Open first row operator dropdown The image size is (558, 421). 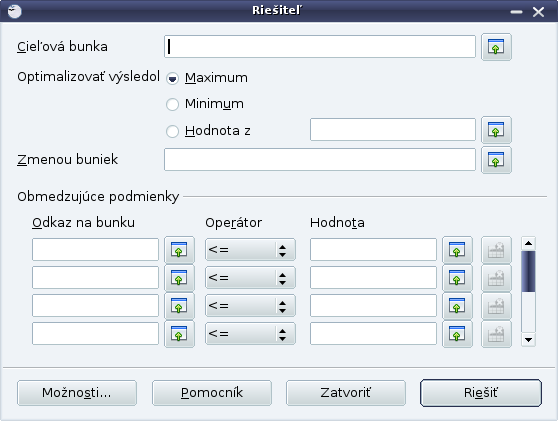(x=250, y=250)
